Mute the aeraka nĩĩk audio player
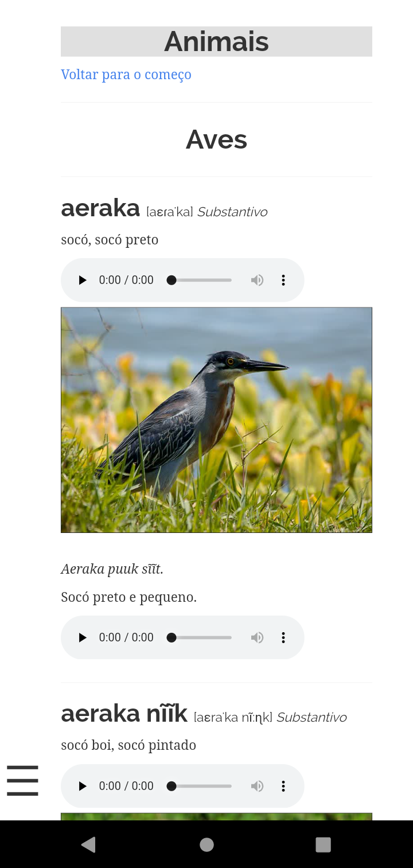Viewport: 413px width, 868px height. pyautogui.click(x=257, y=786)
